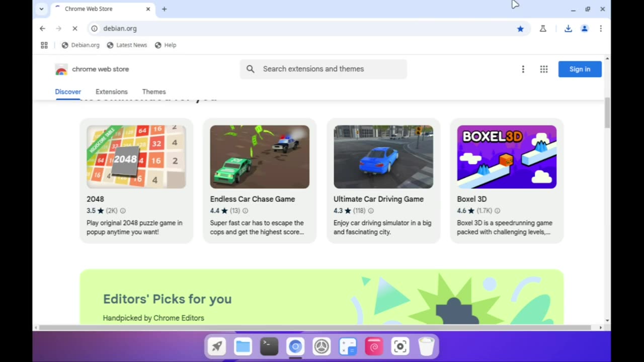Click scroll down arrow on vertical scrollbar

click(607, 321)
